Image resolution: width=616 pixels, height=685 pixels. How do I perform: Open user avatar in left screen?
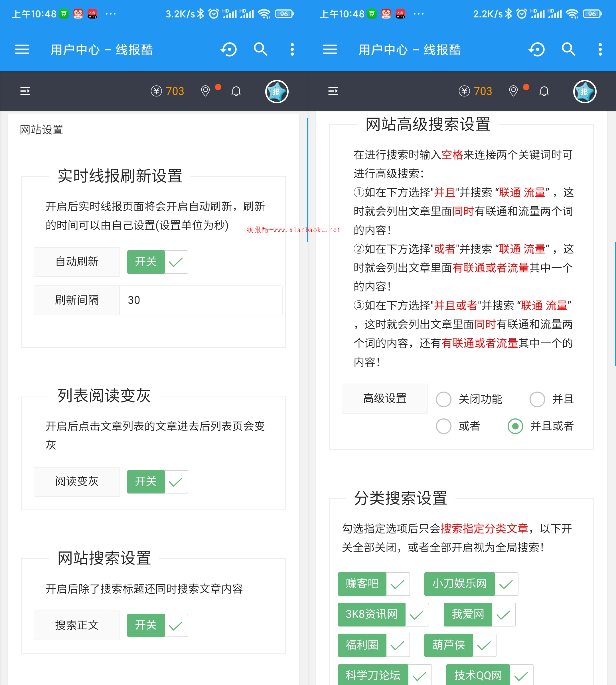point(277,91)
